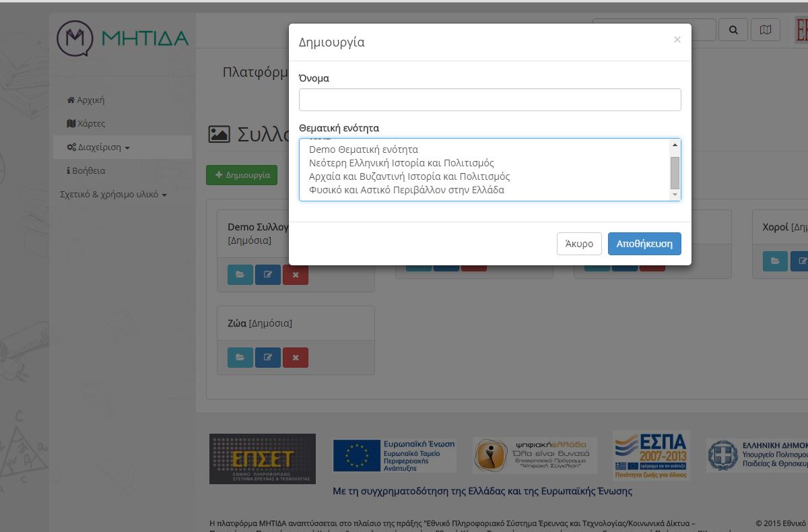Expand Σχετικό & χρήσιμο υλικό menu
808x532 pixels.
(x=113, y=195)
